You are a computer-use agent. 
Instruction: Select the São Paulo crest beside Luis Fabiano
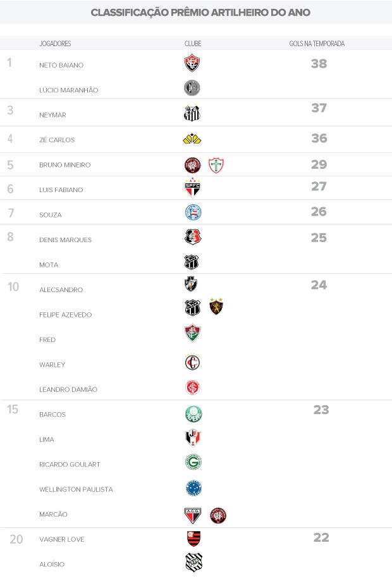[x=192, y=188]
